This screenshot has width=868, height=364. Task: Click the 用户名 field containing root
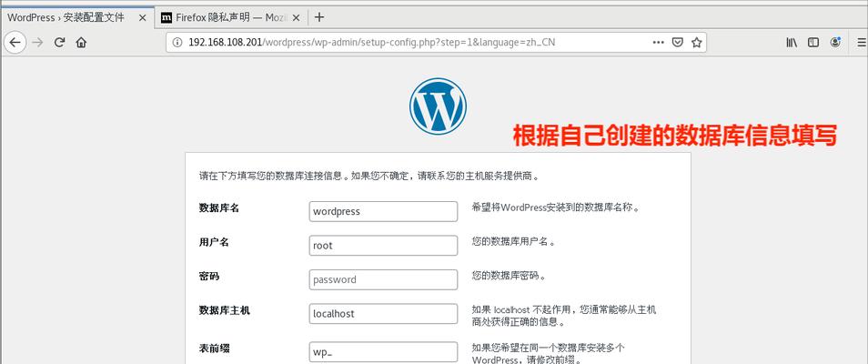(383, 246)
